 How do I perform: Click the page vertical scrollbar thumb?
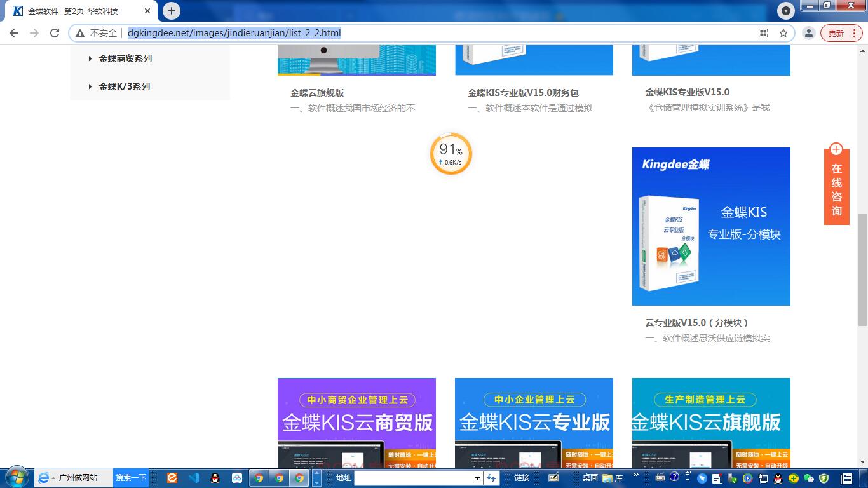point(862,271)
